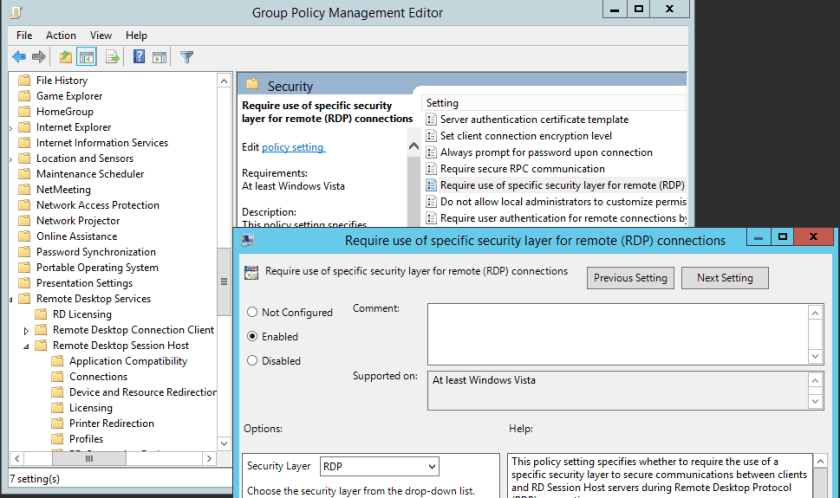This screenshot has height=498, width=840.
Task: Select the Not Configured radio button
Action: point(252,313)
